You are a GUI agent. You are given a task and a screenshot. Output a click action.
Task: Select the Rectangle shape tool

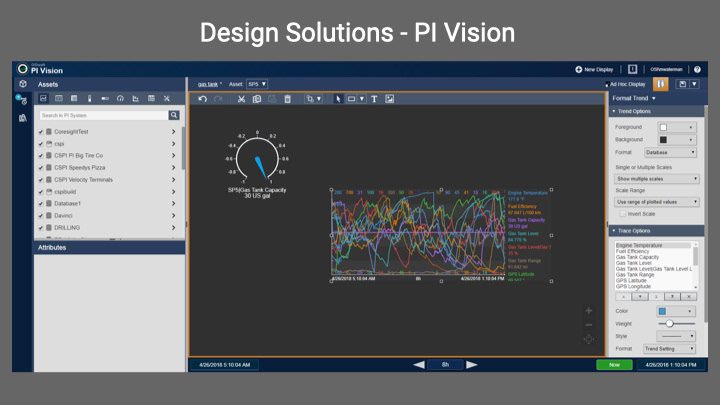pyautogui.click(x=351, y=99)
